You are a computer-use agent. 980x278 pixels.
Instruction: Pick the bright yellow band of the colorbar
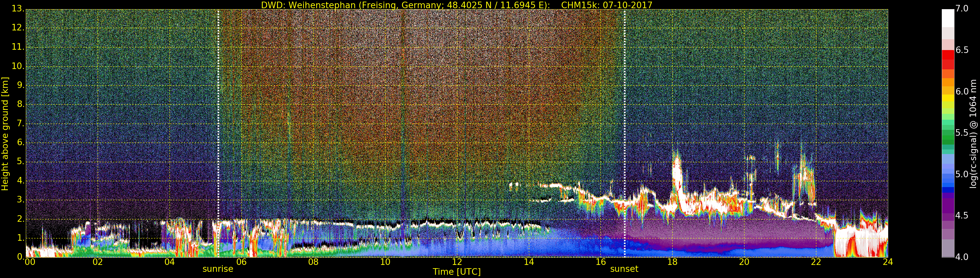tap(948, 98)
